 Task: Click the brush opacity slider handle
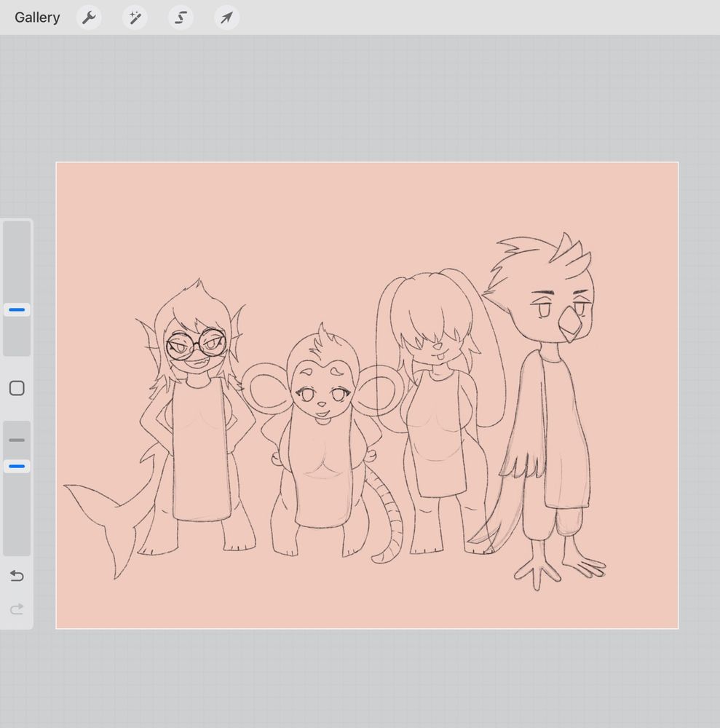(17, 466)
